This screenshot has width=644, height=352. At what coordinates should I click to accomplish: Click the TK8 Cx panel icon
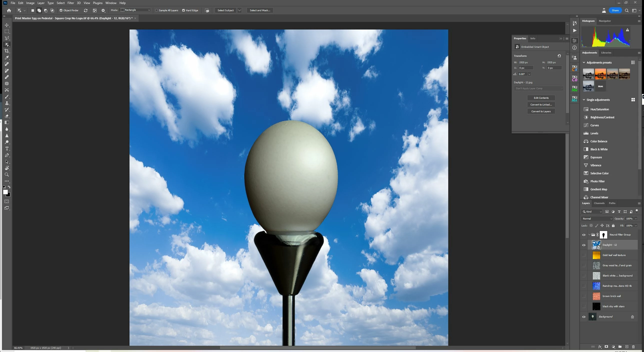click(x=574, y=68)
